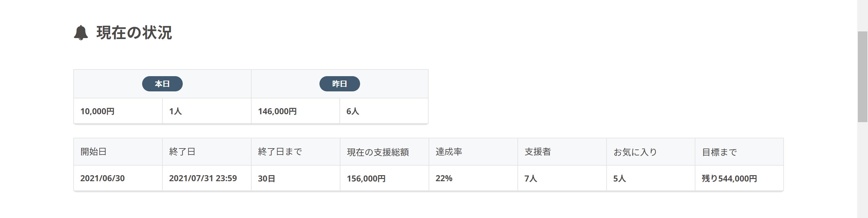Viewport: 868px width, 218px height.
Task: Click the total support 156,000円 value
Action: [x=366, y=178]
